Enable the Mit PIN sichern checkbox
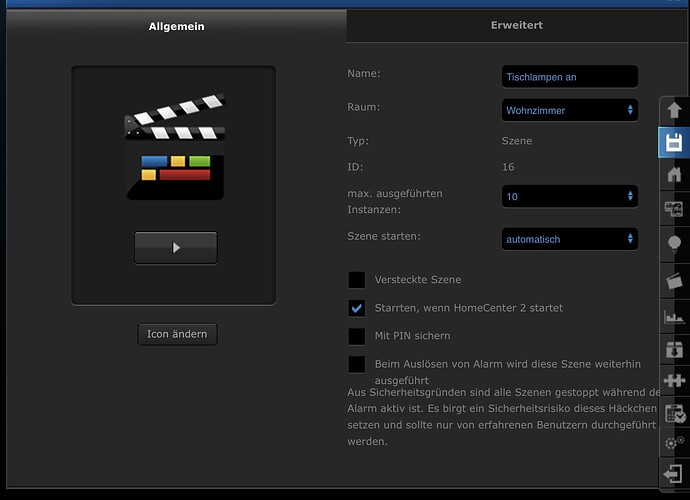The height and width of the screenshot is (500, 690). point(356,336)
